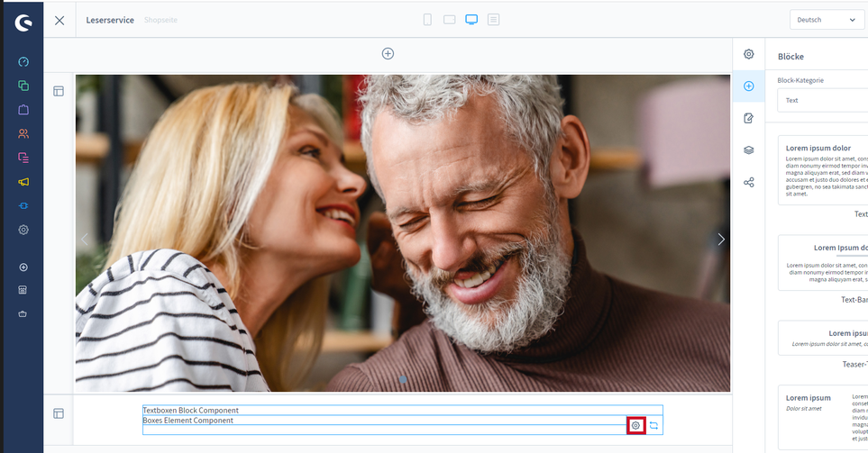Switch to mobile viewport preview

pos(427,20)
